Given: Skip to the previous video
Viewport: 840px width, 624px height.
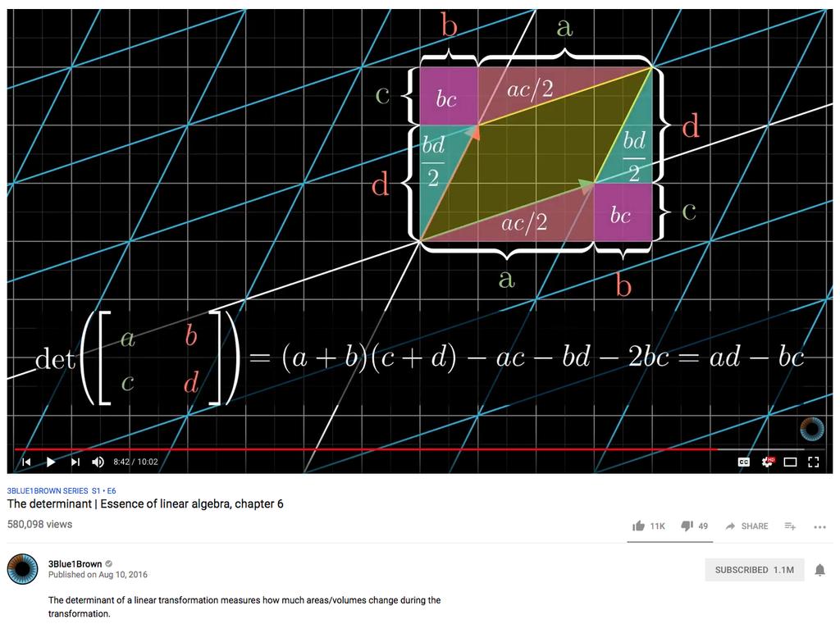Looking at the screenshot, I should click(26, 462).
